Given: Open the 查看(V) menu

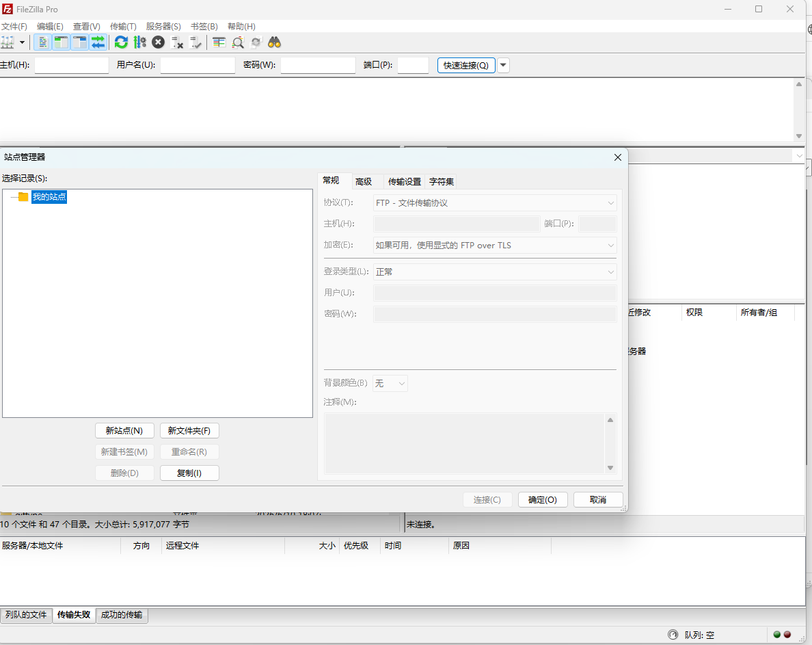Looking at the screenshot, I should tap(87, 27).
